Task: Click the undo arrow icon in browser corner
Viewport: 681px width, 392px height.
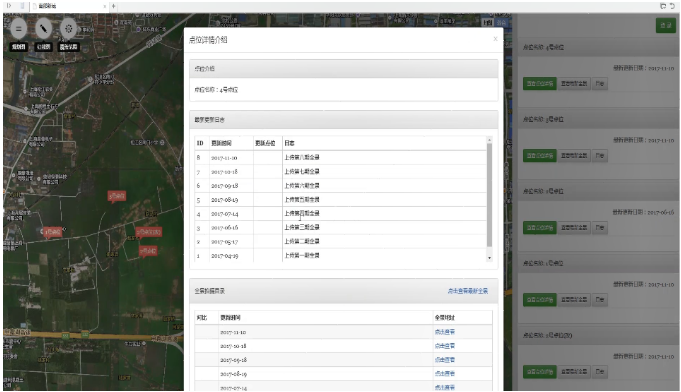Action: click(x=672, y=6)
